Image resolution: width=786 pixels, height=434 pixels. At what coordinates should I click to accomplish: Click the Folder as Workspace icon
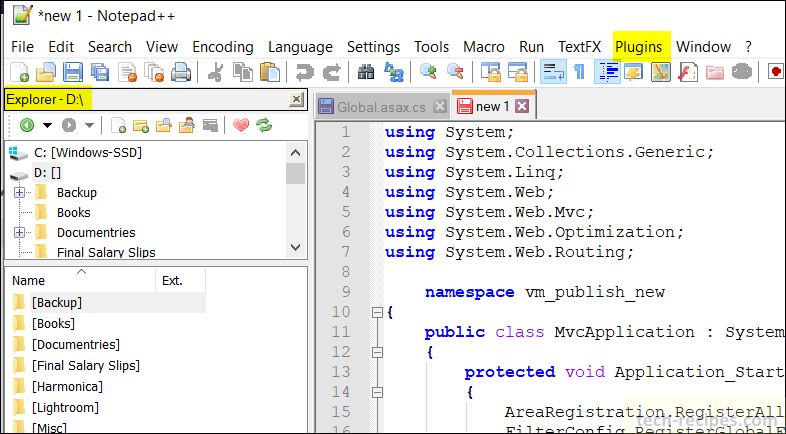pos(715,72)
